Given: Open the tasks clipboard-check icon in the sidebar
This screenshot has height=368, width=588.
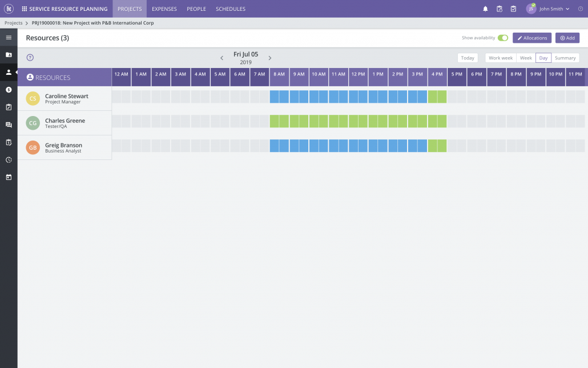Looking at the screenshot, I should click(x=9, y=107).
